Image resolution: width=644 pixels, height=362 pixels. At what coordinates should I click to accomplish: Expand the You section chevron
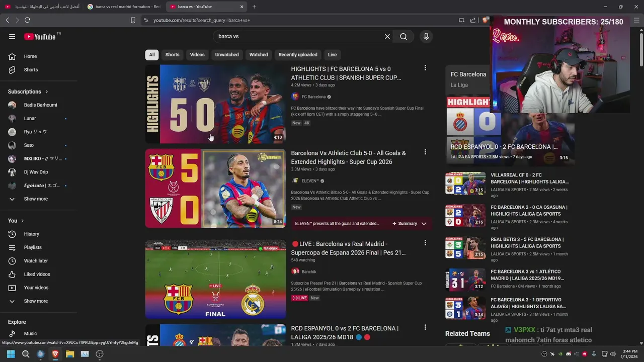click(23, 221)
